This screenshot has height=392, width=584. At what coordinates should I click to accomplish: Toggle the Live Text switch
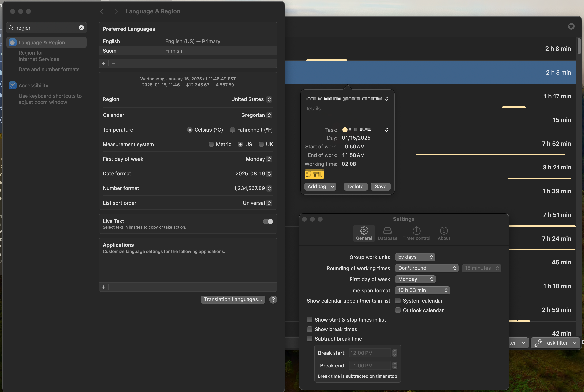point(268,222)
